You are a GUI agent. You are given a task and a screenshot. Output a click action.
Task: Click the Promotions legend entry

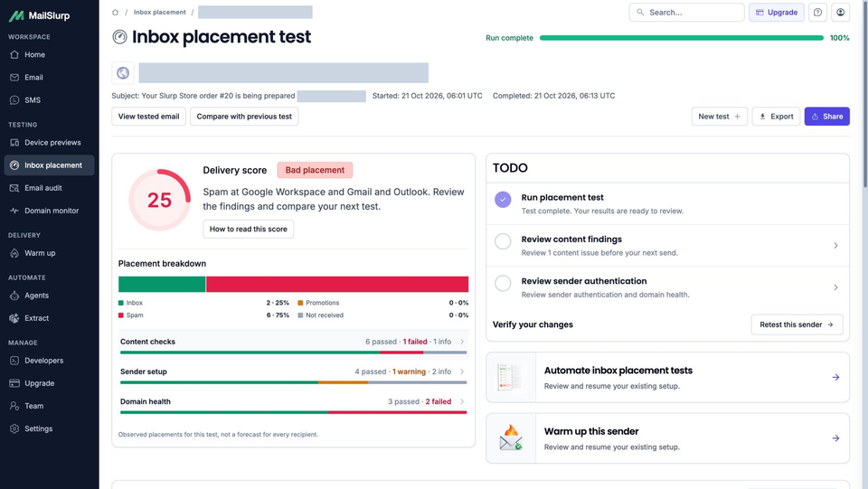tap(318, 303)
